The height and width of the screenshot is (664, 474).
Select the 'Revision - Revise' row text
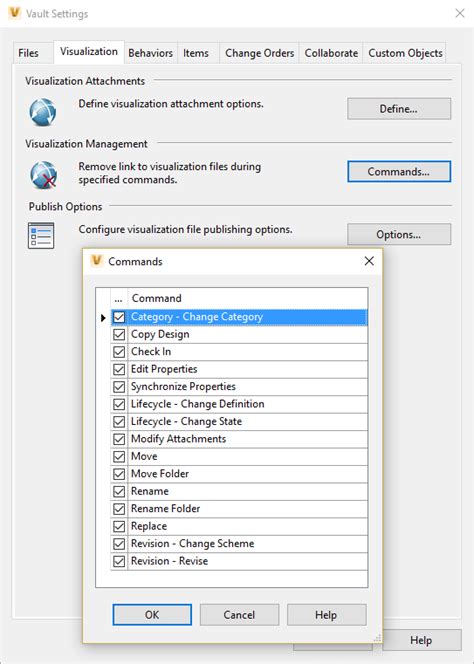169,561
